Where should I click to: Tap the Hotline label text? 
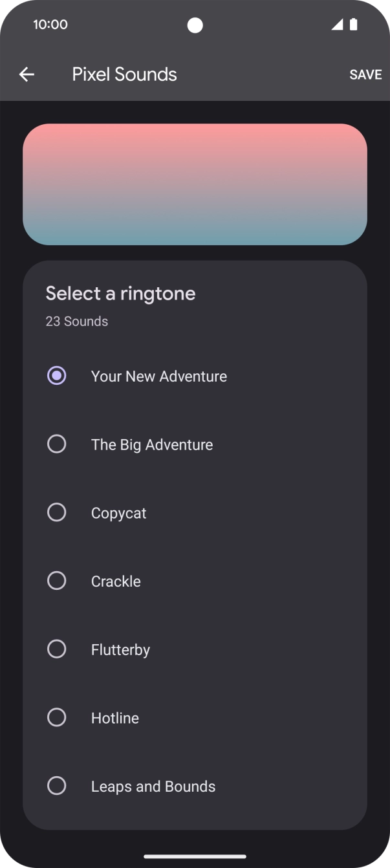(x=114, y=717)
